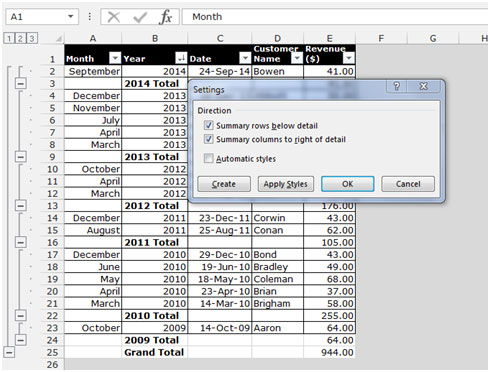Select the 2011 Total cell

(x=155, y=242)
